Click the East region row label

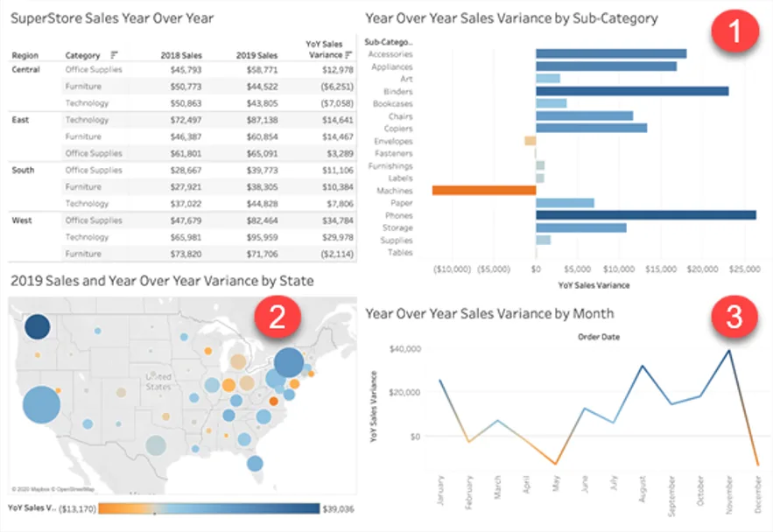point(20,120)
